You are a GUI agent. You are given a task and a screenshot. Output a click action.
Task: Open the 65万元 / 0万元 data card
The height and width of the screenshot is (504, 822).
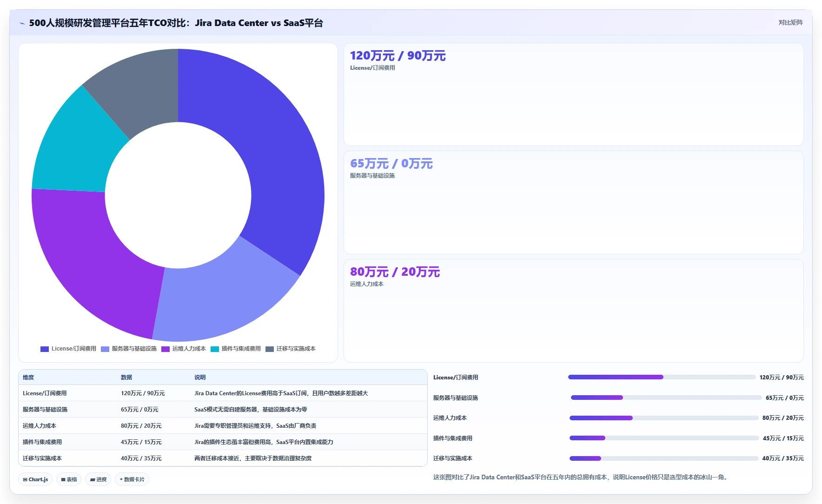tap(573, 202)
